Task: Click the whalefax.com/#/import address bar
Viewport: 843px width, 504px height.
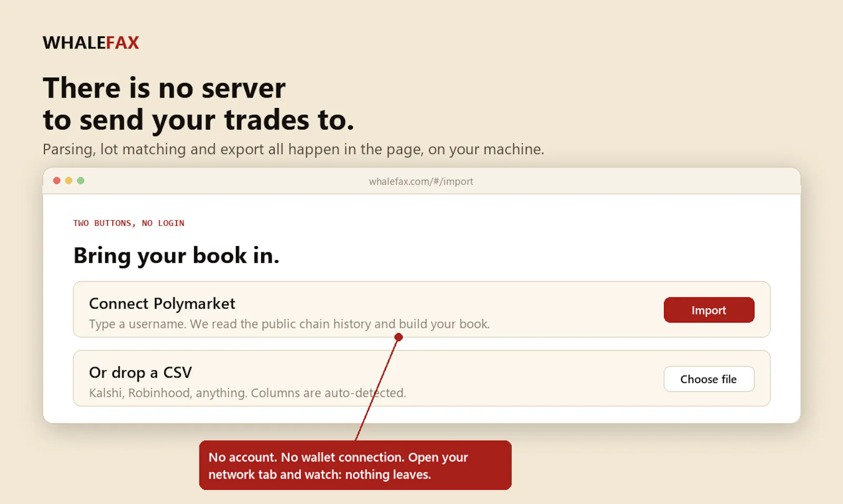Action: coord(421,181)
